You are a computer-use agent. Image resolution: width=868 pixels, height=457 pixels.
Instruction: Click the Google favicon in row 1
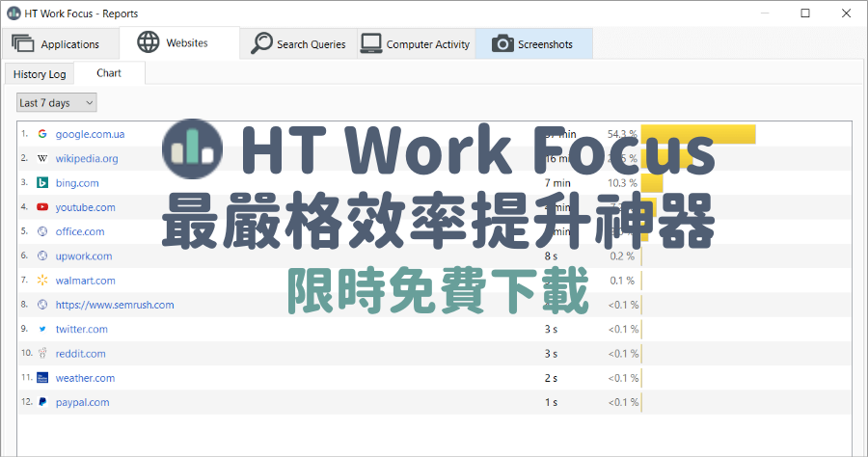(x=42, y=134)
